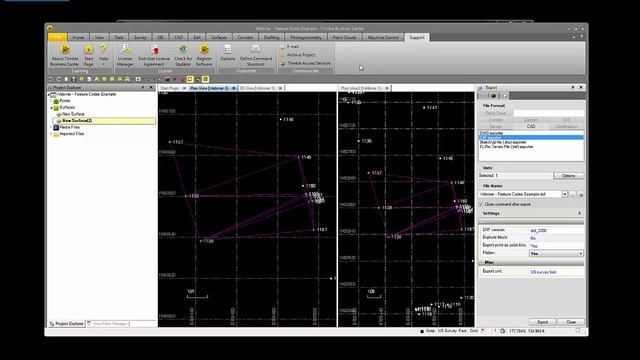Open the Help dropdown arrow in ribbon
This screenshot has height=360, width=640.
[104, 64]
